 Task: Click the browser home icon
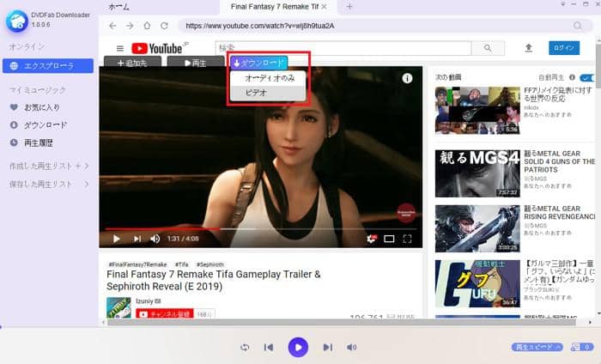147,26
